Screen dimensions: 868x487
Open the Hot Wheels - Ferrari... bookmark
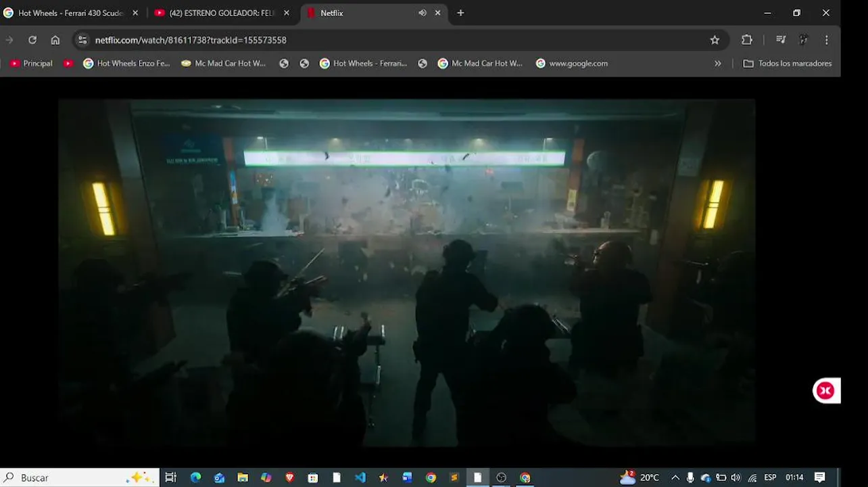pyautogui.click(x=363, y=63)
